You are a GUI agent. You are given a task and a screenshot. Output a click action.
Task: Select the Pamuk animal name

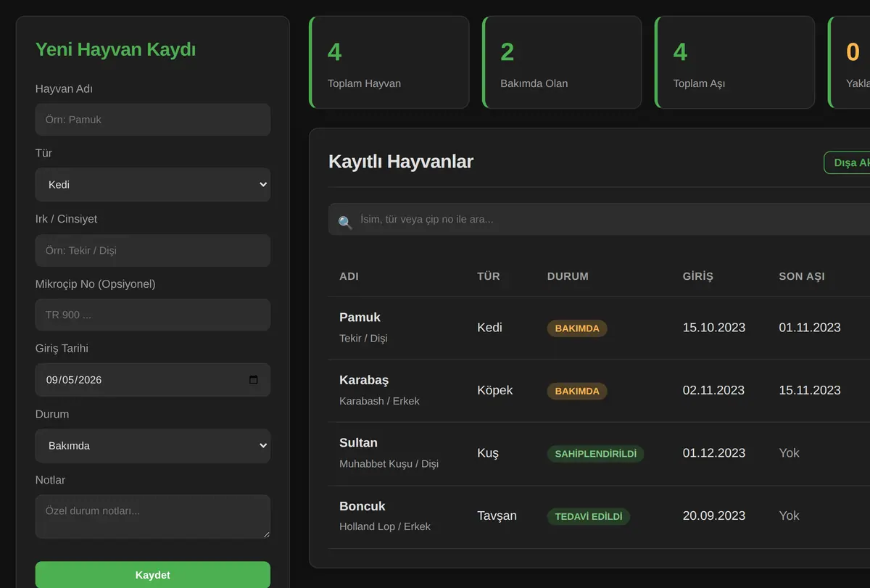click(360, 318)
